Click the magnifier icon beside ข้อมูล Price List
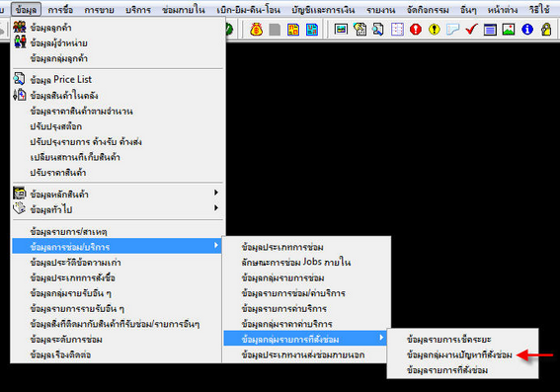Screen dimensions: 560x392 (x=20, y=79)
